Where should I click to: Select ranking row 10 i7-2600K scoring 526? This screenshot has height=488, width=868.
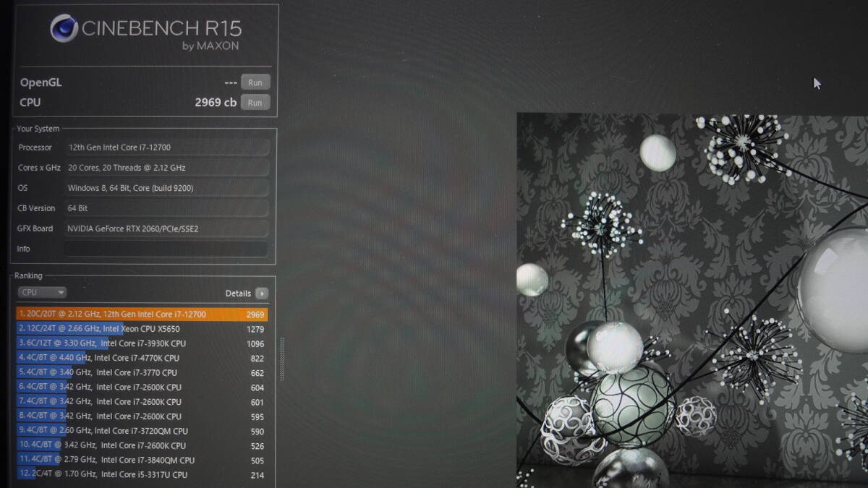pyautogui.click(x=142, y=446)
